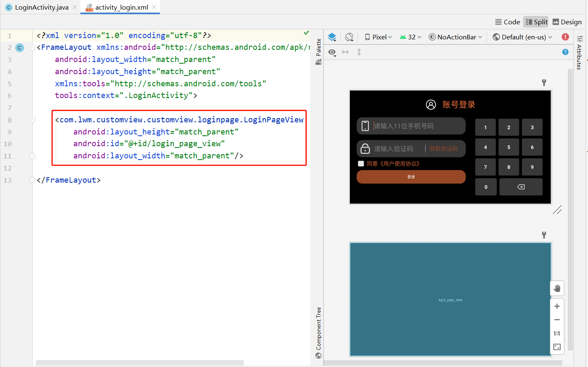This screenshot has width=588, height=367.
Task: Open the Default (en-us) locale dropdown
Action: (x=523, y=37)
